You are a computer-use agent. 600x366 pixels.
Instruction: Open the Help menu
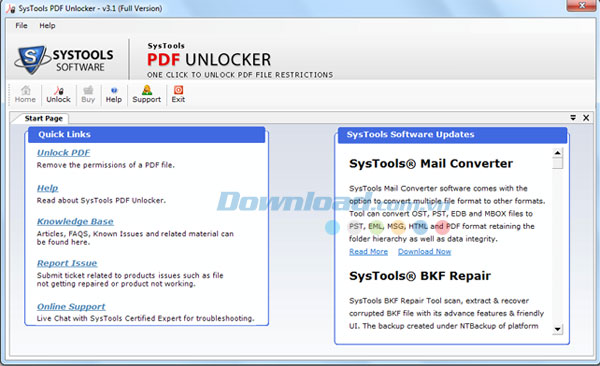(x=47, y=26)
